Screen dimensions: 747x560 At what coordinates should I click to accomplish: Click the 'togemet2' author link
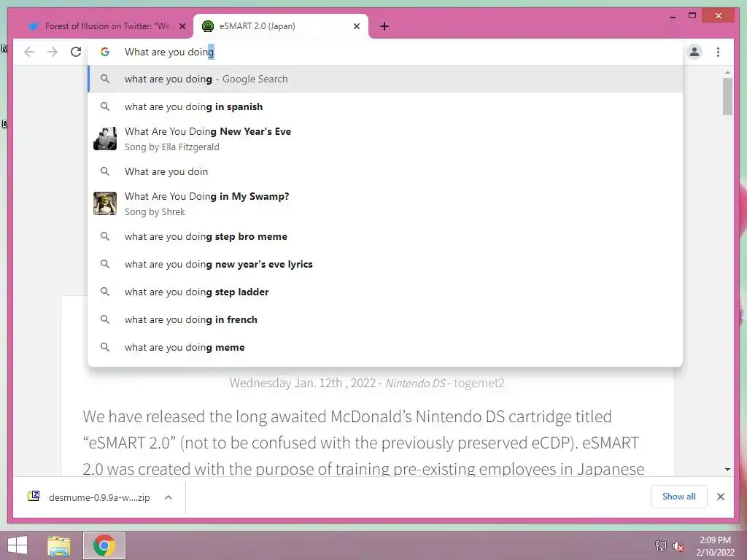pos(479,383)
